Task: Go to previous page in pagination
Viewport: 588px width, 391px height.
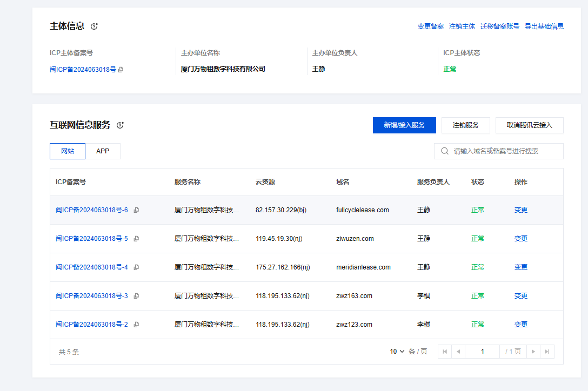Action: click(x=458, y=352)
